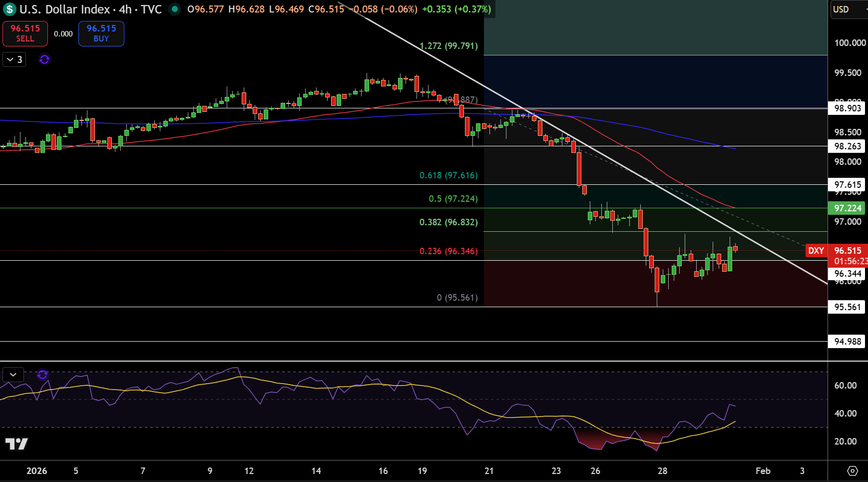Screen dimensions: 868x482
Task: Click the SELL 96.515 button
Action: pyautogui.click(x=25, y=33)
